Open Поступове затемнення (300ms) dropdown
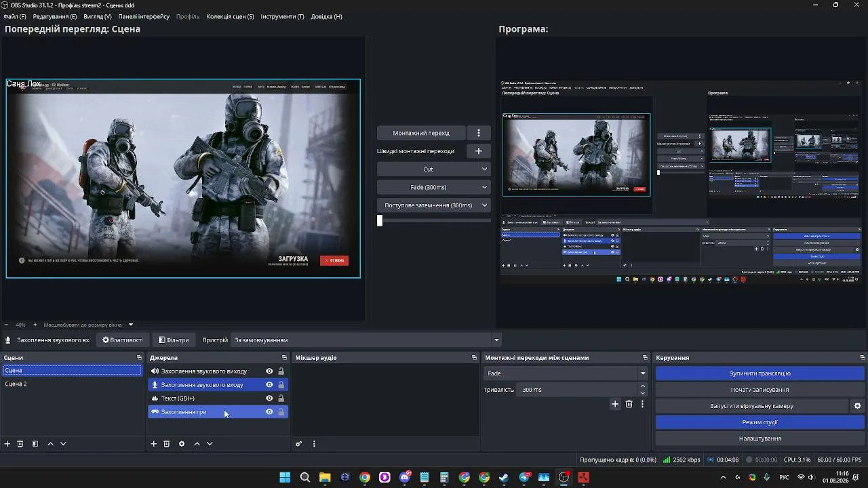Viewport: 868px width, 488px height. pyautogui.click(x=434, y=205)
